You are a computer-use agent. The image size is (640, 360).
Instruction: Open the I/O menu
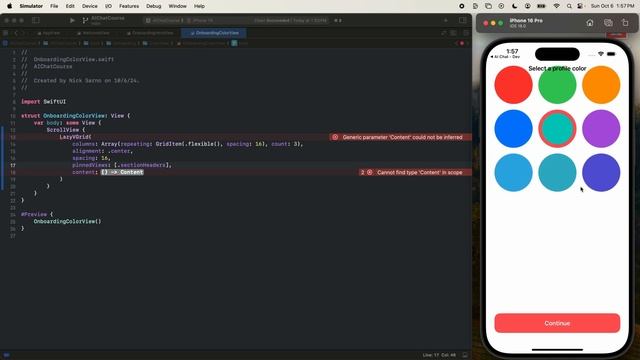(108, 6)
